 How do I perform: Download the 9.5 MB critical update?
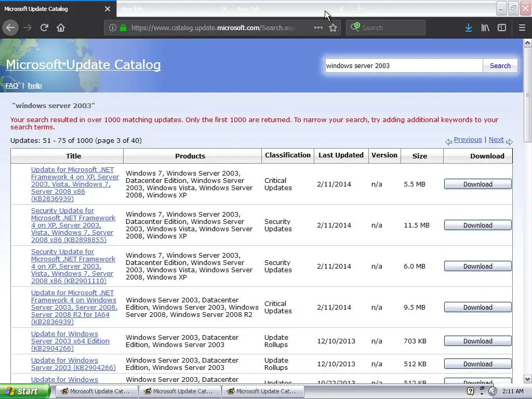(478, 308)
